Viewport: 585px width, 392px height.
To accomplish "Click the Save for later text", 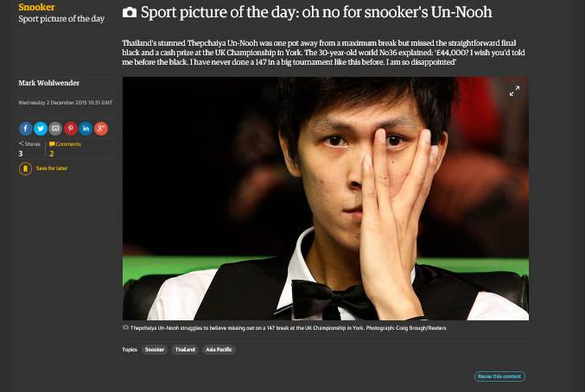I will point(52,168).
